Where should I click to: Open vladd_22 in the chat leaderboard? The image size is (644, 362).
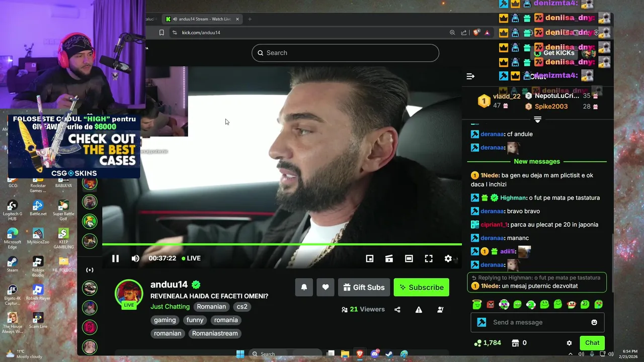click(507, 96)
